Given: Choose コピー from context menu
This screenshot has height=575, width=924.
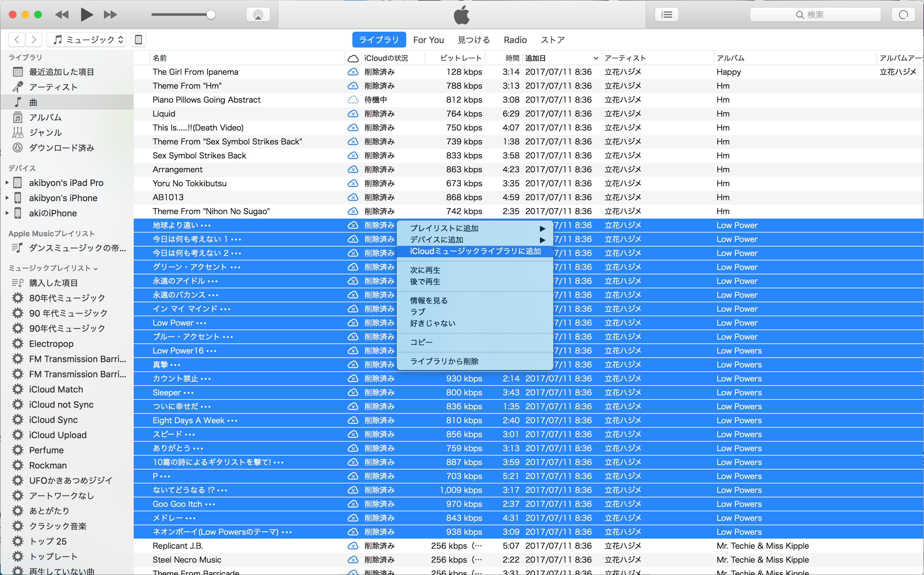Looking at the screenshot, I should point(475,342).
